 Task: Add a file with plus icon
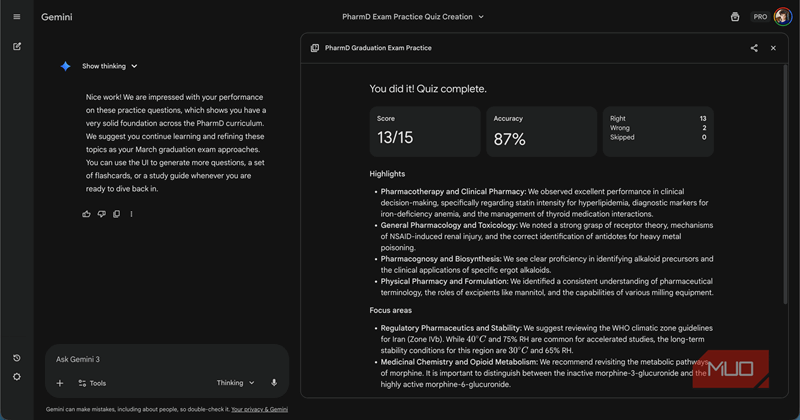click(x=60, y=383)
